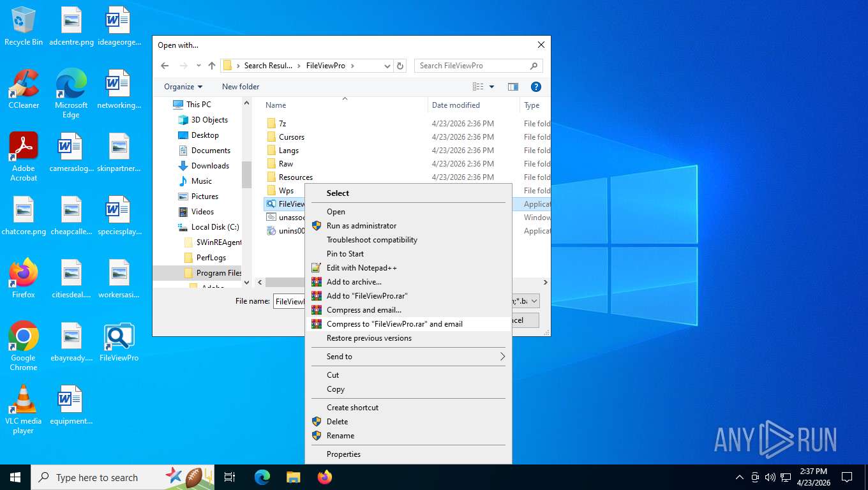Image resolution: width=868 pixels, height=490 pixels.
Task: Select Troubleshoot compatibility
Action: tap(408, 240)
